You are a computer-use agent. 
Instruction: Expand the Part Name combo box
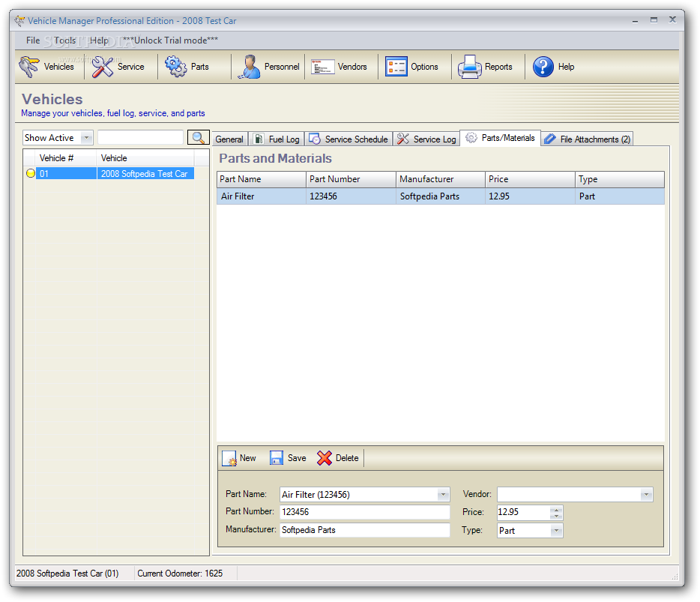(443, 495)
